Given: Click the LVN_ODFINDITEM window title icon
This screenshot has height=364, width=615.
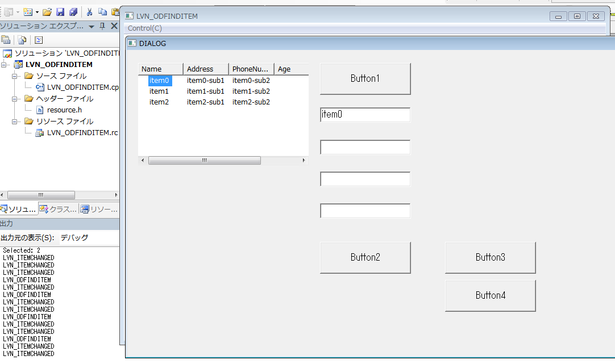Looking at the screenshot, I should click(x=129, y=16).
